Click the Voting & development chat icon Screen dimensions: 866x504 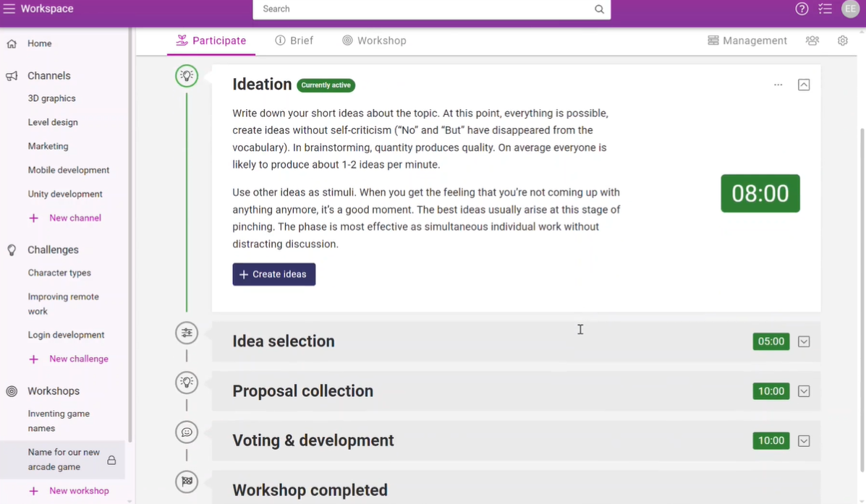point(187,432)
